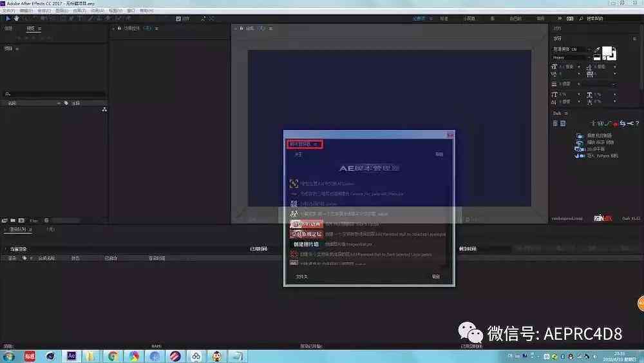Open the project flowchart view icon
The image size is (644, 363).
click(104, 110)
